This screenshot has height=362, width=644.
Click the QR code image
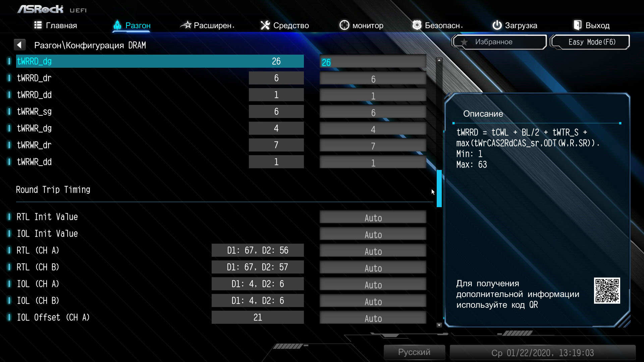coord(607,291)
